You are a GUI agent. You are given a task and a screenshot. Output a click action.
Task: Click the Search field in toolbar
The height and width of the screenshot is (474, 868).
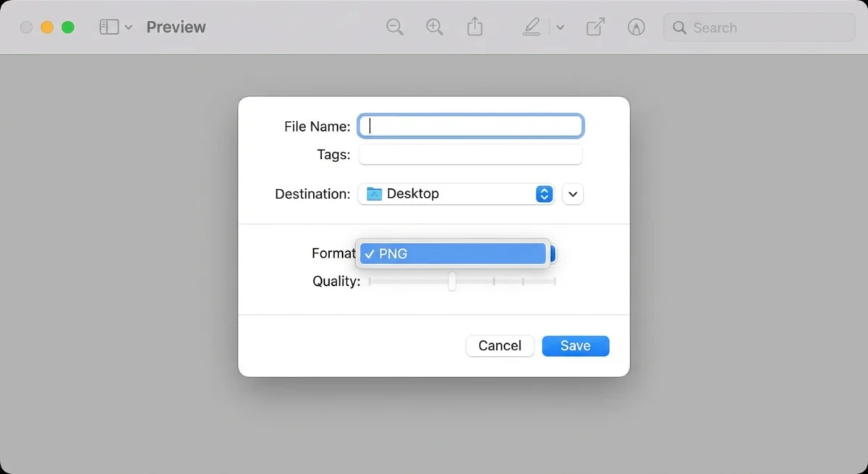[759, 27]
